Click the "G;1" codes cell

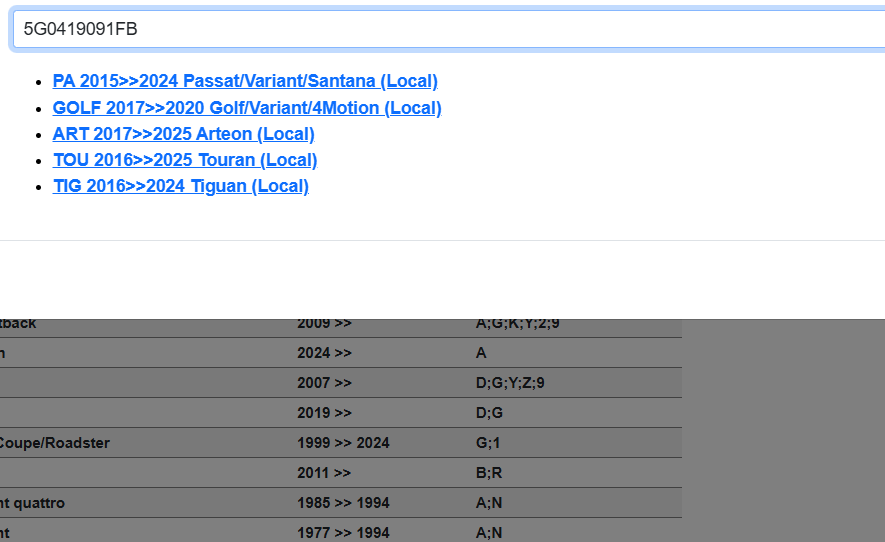(489, 443)
